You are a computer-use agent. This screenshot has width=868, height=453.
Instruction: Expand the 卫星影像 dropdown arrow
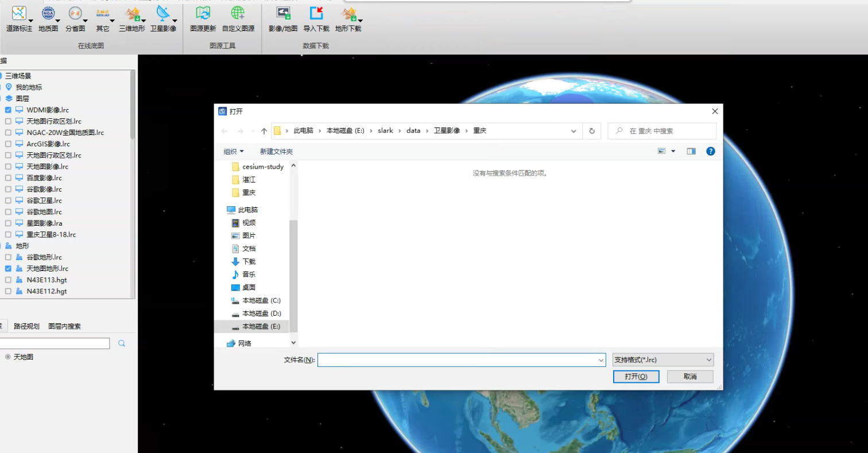(175, 21)
